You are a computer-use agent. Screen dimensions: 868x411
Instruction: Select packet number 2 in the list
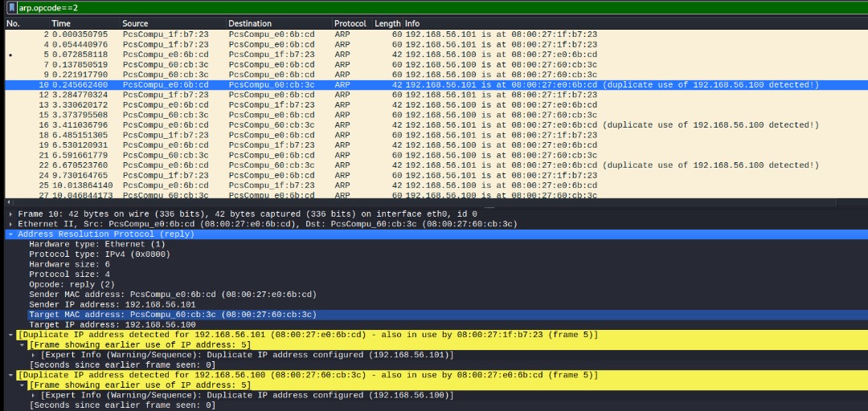tap(436, 35)
